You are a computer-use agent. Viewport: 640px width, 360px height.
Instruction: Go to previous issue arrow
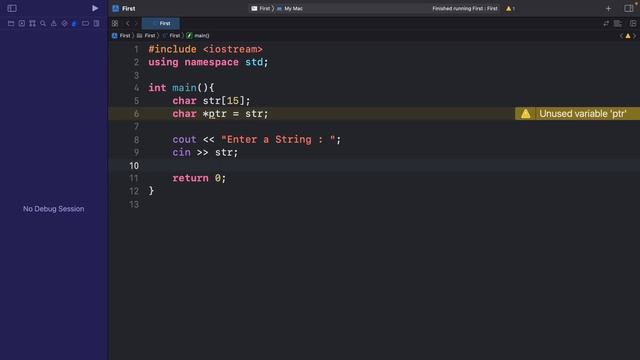click(621, 36)
